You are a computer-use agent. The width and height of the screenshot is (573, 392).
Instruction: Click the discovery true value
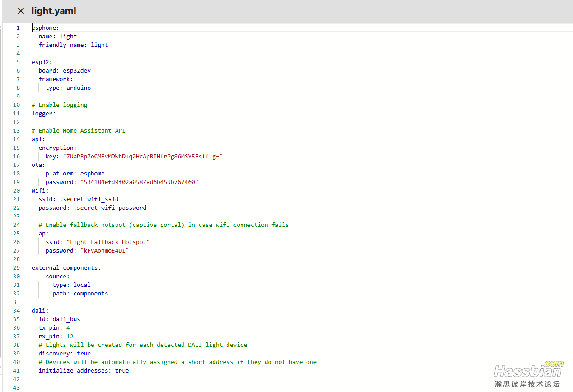[84, 354]
